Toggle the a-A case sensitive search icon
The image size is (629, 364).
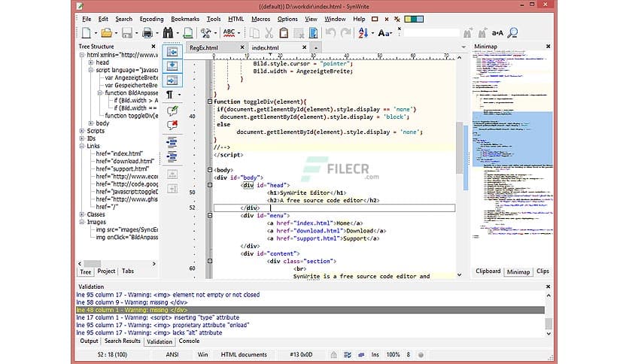point(497,33)
